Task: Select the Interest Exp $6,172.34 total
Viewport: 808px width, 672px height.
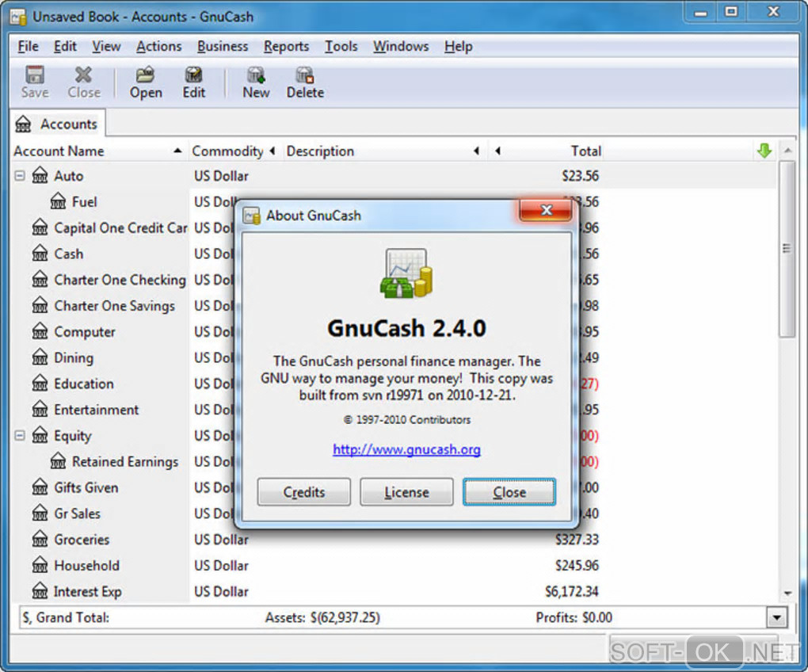Action: (571, 591)
